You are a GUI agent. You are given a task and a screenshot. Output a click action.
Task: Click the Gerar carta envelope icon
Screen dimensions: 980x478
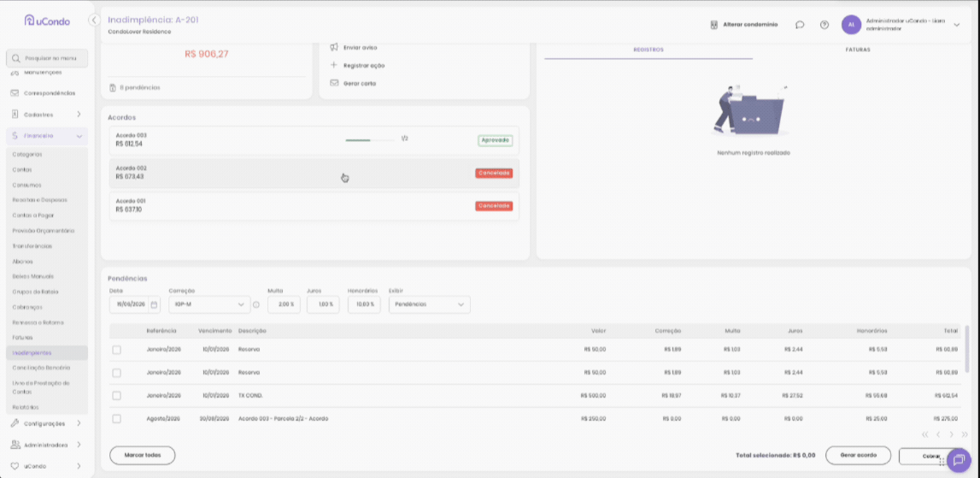click(x=334, y=83)
